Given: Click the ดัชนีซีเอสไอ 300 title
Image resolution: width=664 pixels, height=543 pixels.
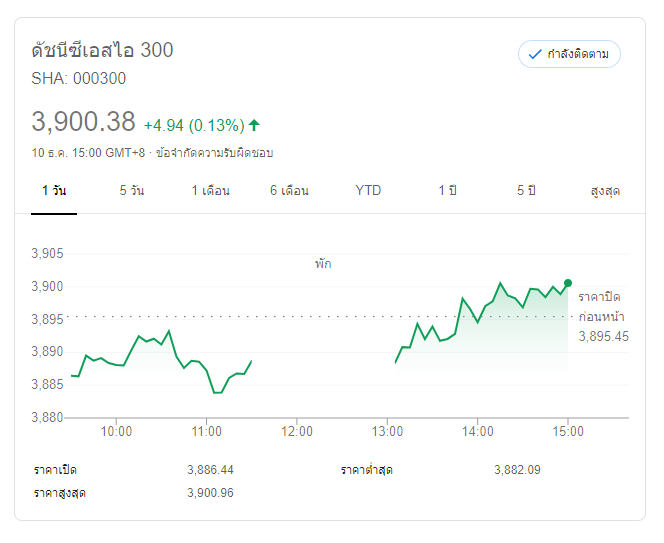Looking at the screenshot, I should click(x=103, y=50).
